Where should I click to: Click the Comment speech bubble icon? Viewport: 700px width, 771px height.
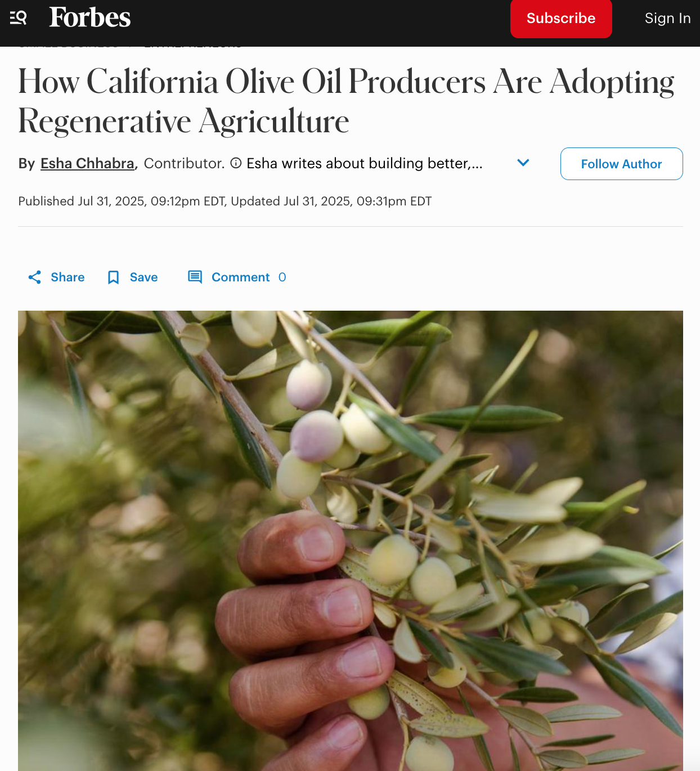[x=195, y=277]
